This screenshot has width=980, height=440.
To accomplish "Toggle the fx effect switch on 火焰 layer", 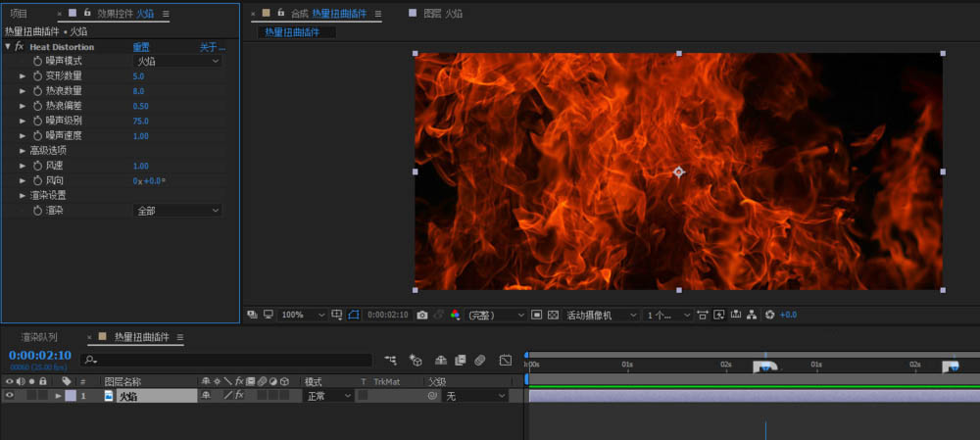I will pos(239,395).
